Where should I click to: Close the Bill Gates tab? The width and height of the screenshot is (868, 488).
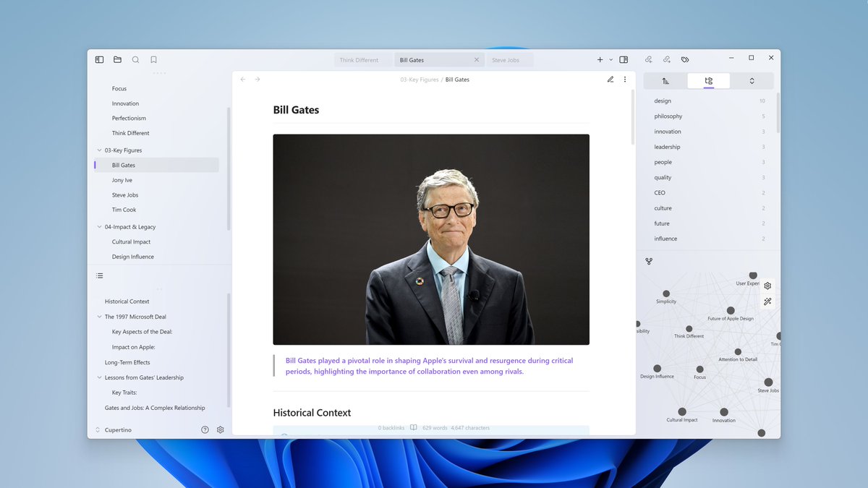point(477,60)
